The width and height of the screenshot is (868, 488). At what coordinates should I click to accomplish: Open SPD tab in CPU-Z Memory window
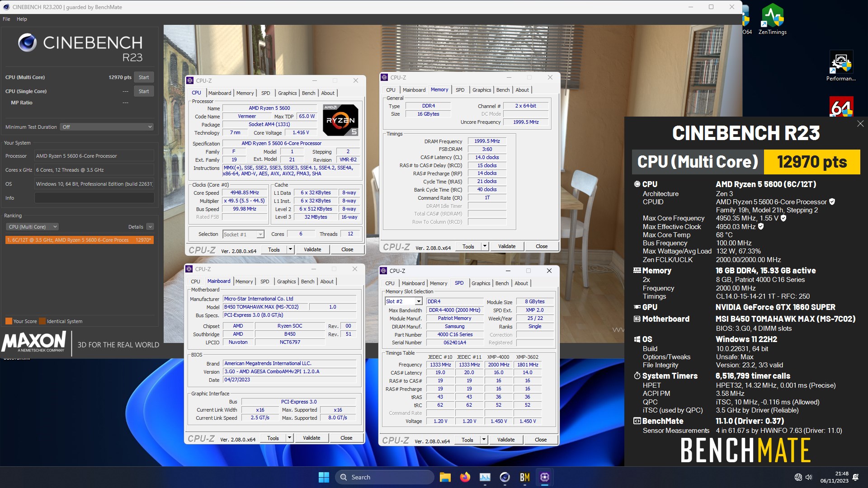[460, 90]
